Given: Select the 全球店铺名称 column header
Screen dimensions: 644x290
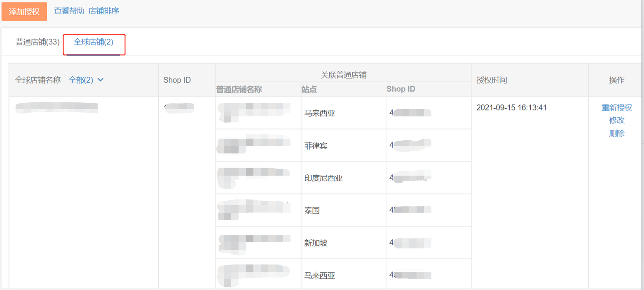Looking at the screenshot, I should (38, 80).
